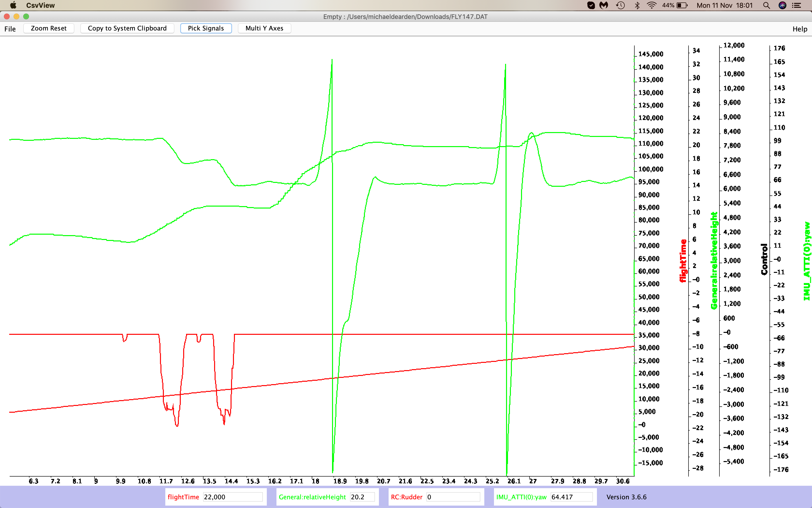The height and width of the screenshot is (508, 812).
Task: Open Notification Center list icon
Action: pyautogui.click(x=797, y=5)
